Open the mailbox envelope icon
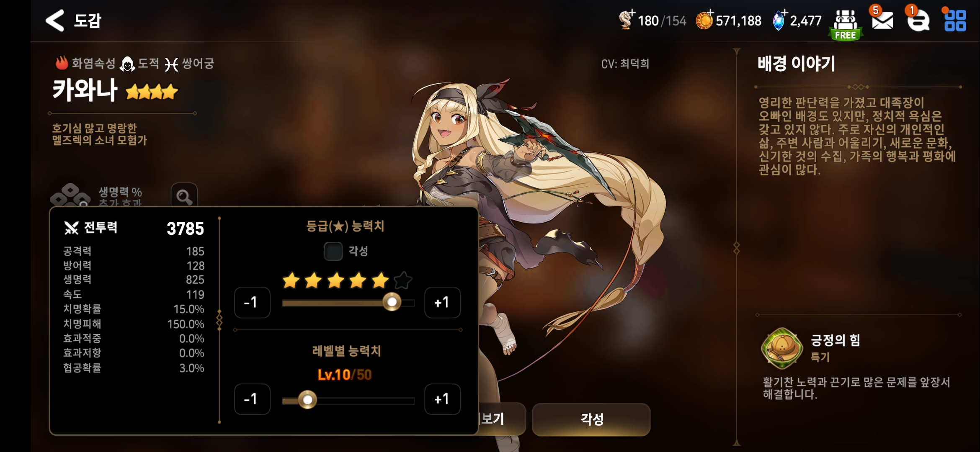Screen dimensions: 980x452 (x=882, y=20)
